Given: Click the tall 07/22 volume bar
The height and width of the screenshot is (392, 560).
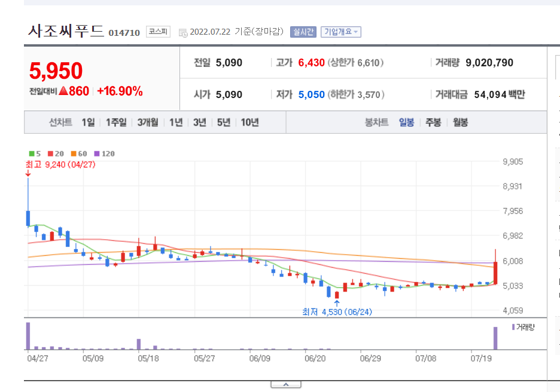Looking at the screenshot, I should (495, 338).
